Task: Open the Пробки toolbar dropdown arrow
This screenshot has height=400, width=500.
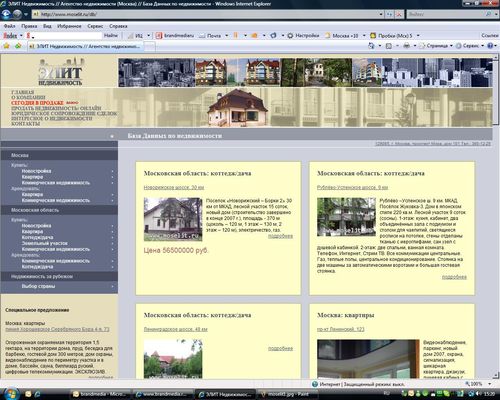Action: point(418,35)
